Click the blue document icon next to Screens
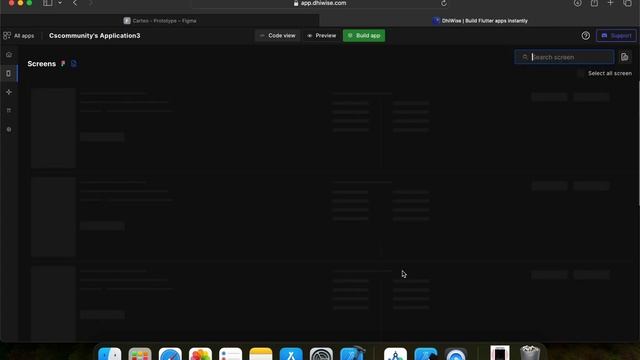Viewport: 640px width, 360px height. 73,64
